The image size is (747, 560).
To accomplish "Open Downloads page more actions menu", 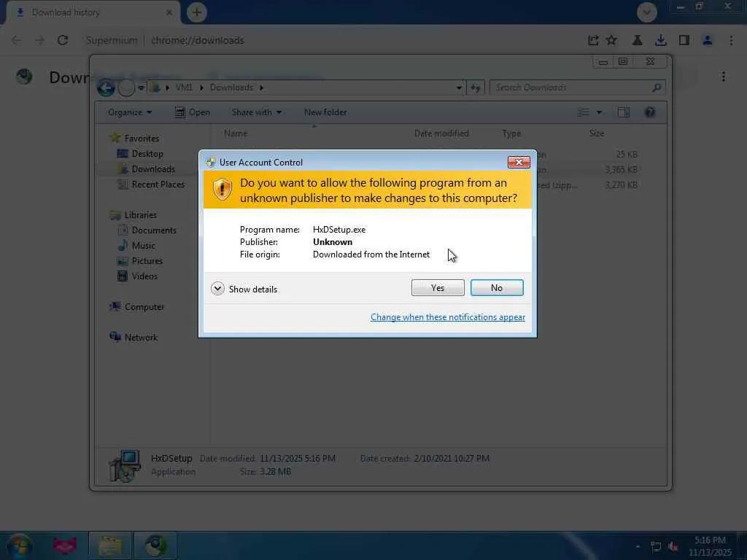I will pyautogui.click(x=723, y=77).
